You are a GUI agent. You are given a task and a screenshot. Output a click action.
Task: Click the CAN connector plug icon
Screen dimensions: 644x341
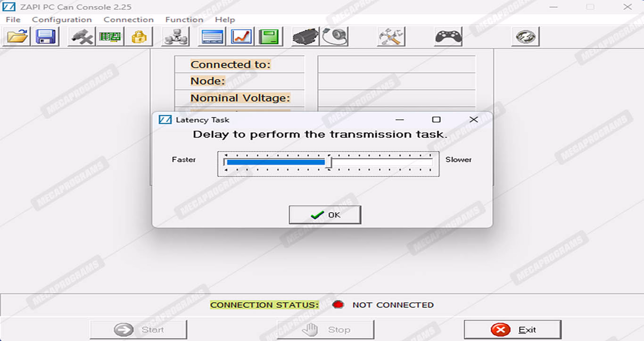(x=82, y=36)
